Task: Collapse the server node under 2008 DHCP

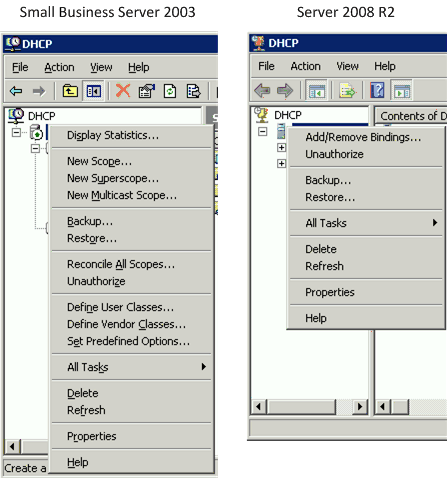Action: coord(263,131)
